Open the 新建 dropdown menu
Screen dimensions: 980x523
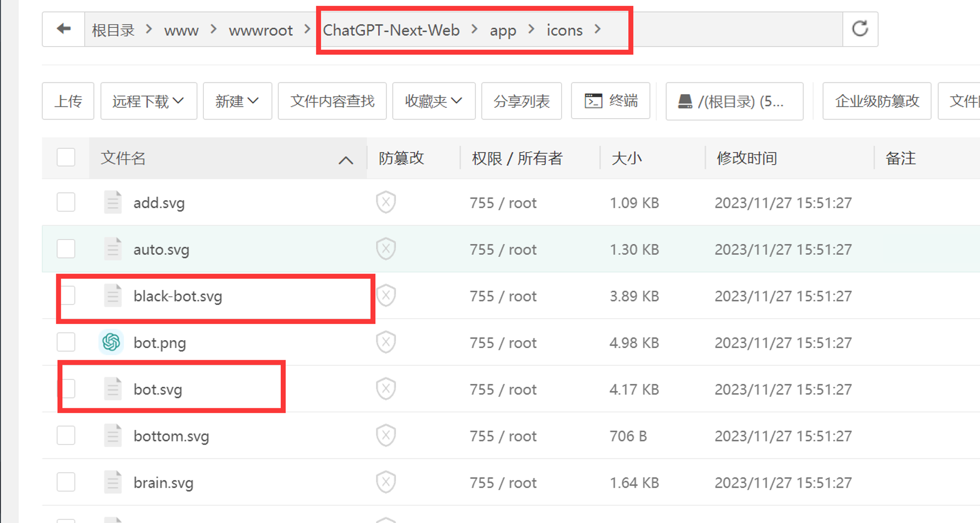tap(237, 101)
